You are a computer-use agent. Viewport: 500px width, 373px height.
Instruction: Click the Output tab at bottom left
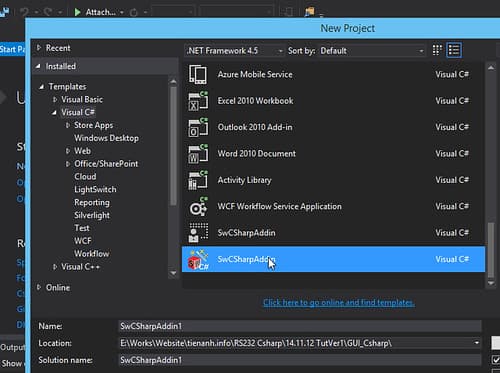(x=12, y=347)
